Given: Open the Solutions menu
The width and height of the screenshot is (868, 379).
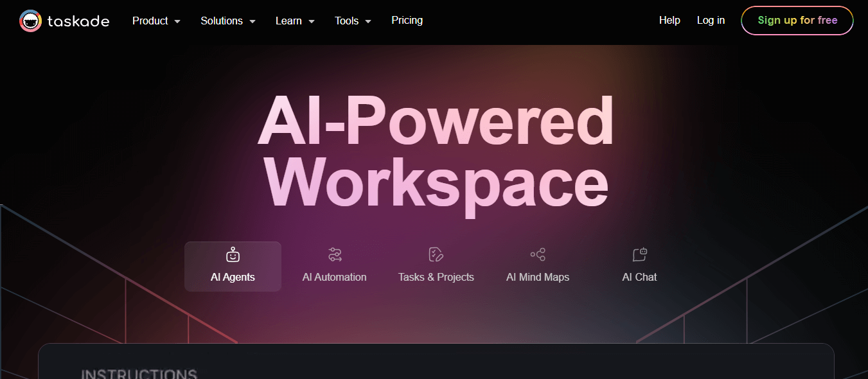Looking at the screenshot, I should click(x=228, y=21).
